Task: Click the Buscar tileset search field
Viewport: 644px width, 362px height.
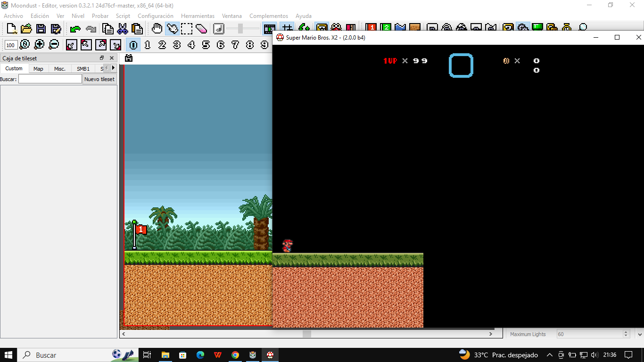Action: pos(50,79)
